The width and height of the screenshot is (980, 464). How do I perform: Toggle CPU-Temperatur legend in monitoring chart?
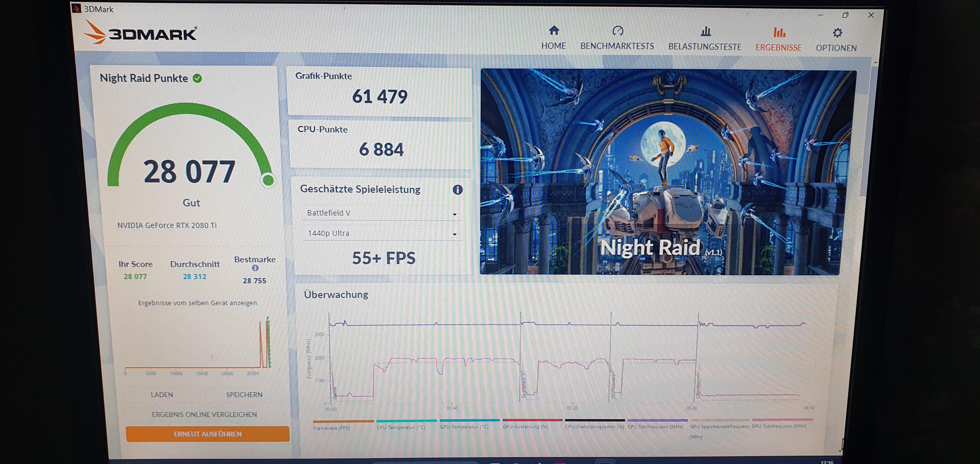(x=401, y=428)
